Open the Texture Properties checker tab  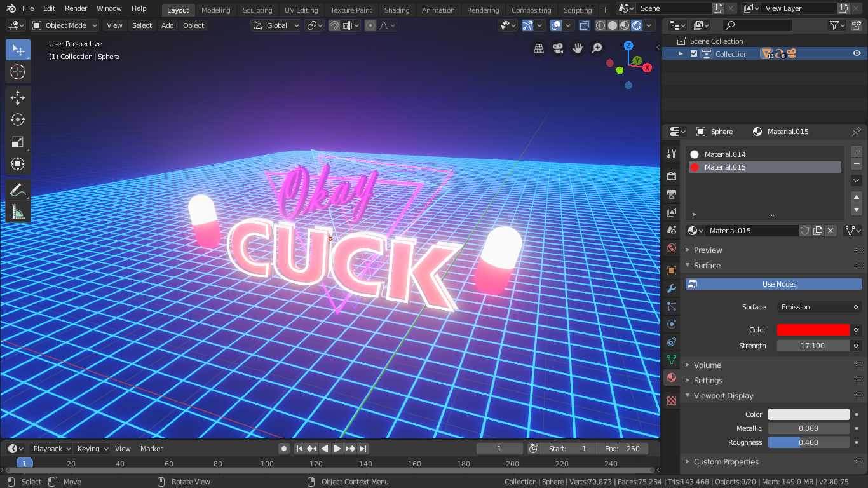tap(671, 400)
